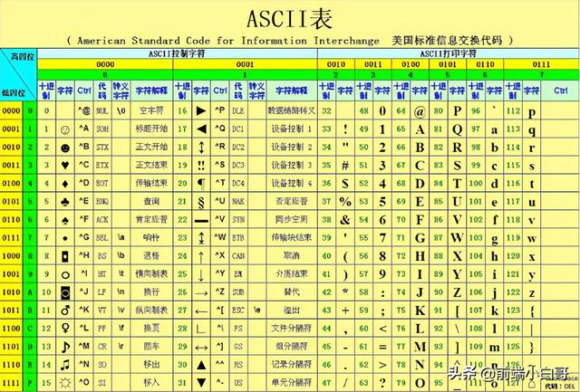Select the 'BEL' code cell
Viewport: 580px width, 392px height.
[x=102, y=237]
